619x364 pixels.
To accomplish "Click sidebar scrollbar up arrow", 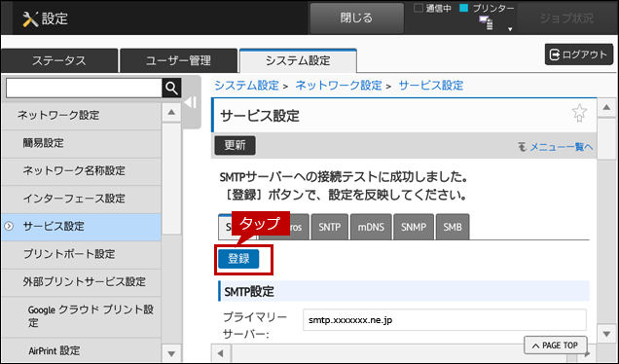I will tap(171, 113).
